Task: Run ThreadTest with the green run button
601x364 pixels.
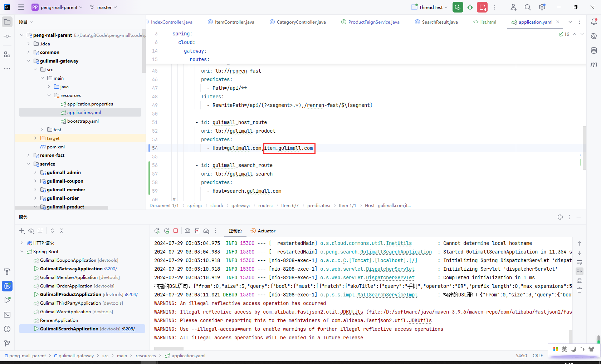Action: 458,7
